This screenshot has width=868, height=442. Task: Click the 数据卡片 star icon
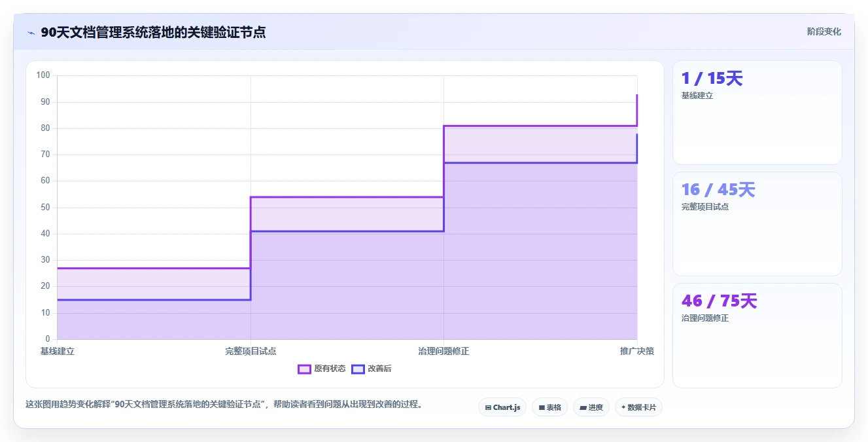(623, 407)
